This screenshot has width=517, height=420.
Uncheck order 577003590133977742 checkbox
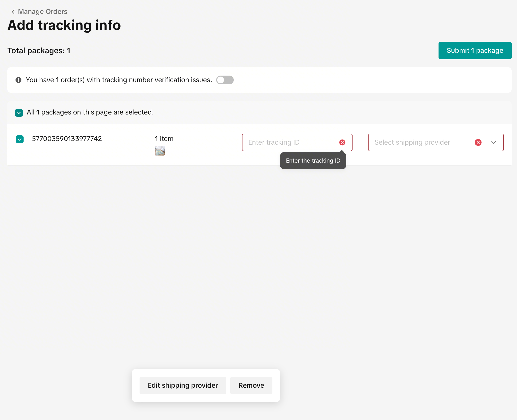click(20, 139)
